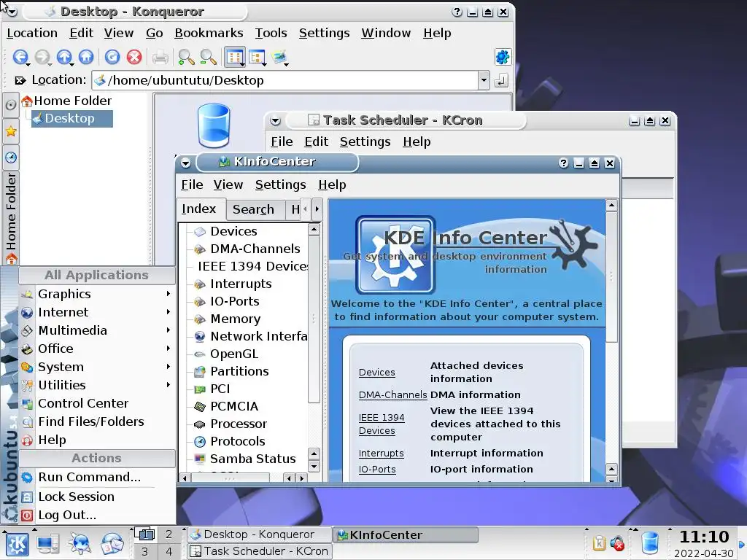Follow the IO-Ports link
Viewport: 747px width, 560px height.
pos(377,469)
